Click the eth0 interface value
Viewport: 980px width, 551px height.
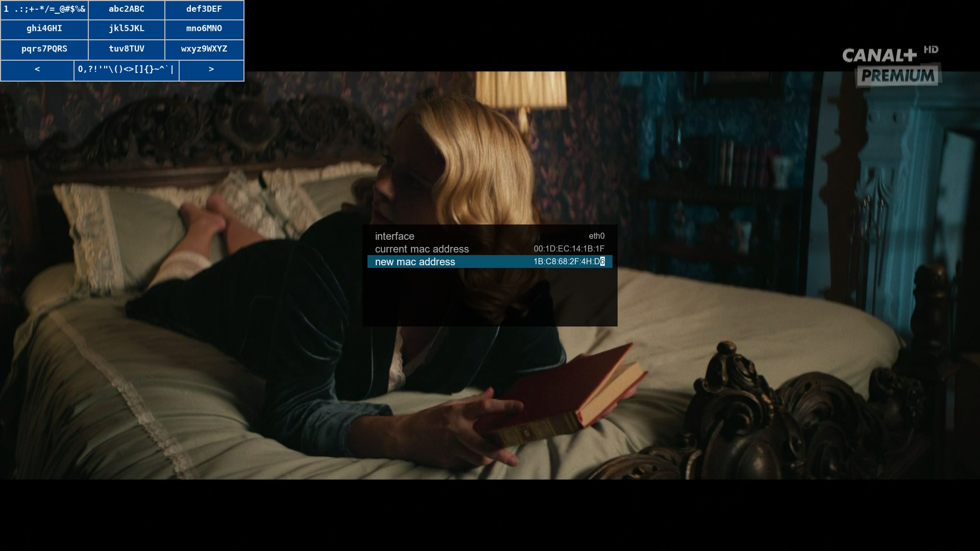(596, 236)
